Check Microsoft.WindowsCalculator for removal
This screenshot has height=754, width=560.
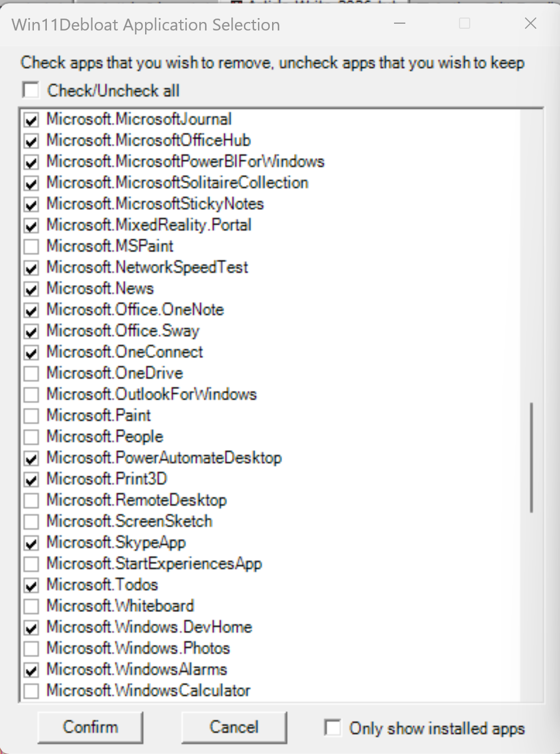[32, 691]
